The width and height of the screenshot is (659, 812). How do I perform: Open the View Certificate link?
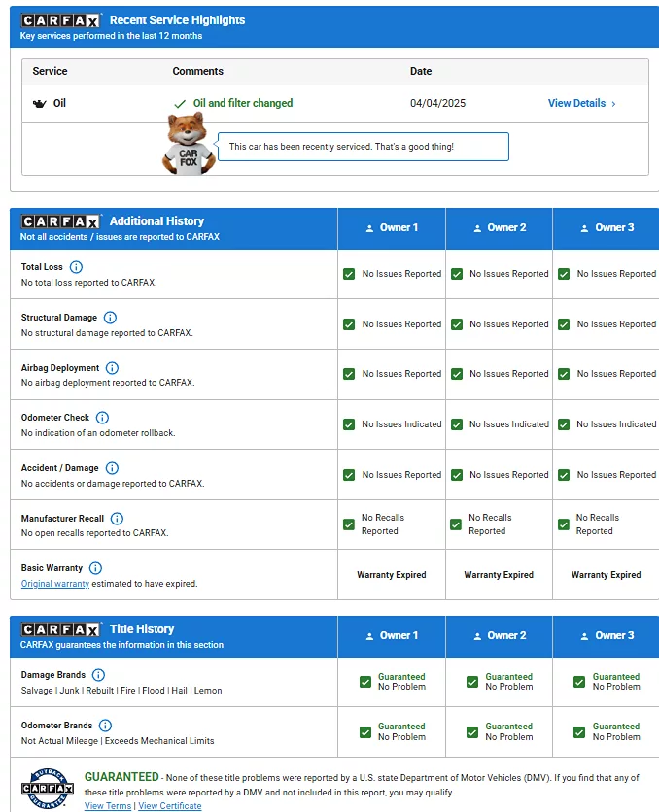tap(170, 806)
